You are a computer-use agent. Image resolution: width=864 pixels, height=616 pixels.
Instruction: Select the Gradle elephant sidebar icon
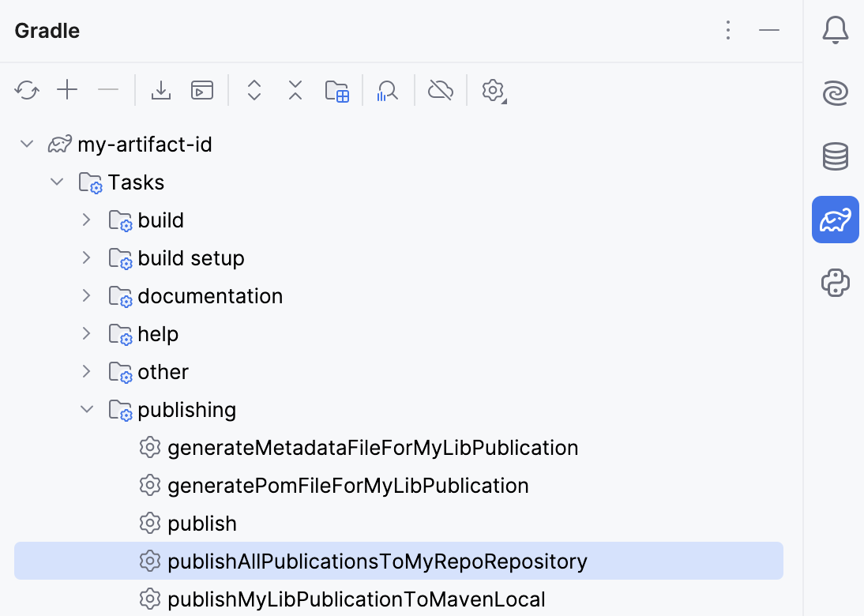click(835, 219)
